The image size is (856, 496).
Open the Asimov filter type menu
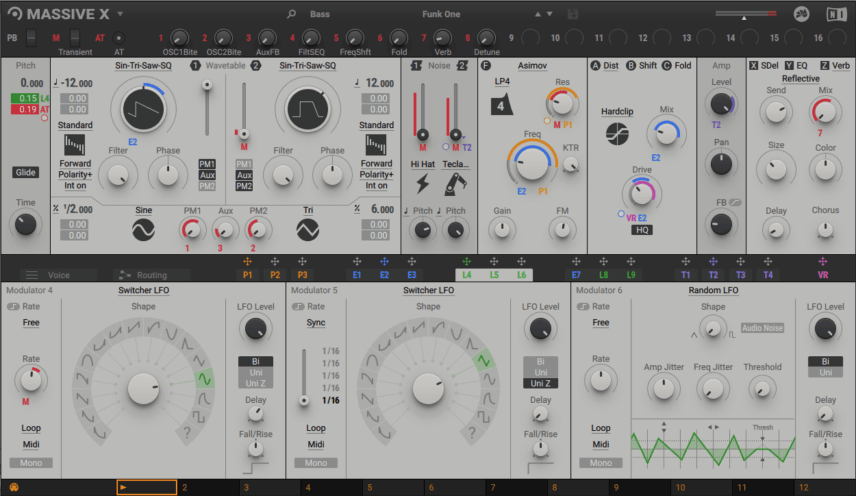pos(532,65)
